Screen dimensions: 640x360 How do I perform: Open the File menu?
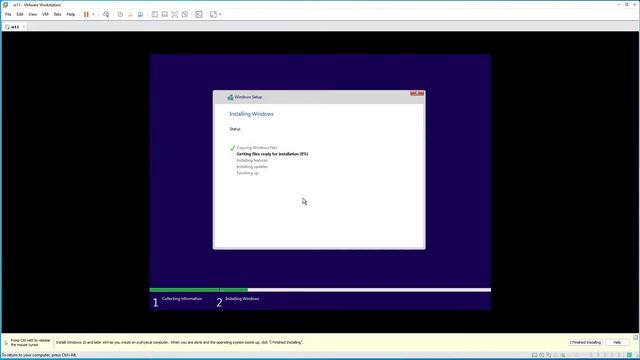(8, 14)
